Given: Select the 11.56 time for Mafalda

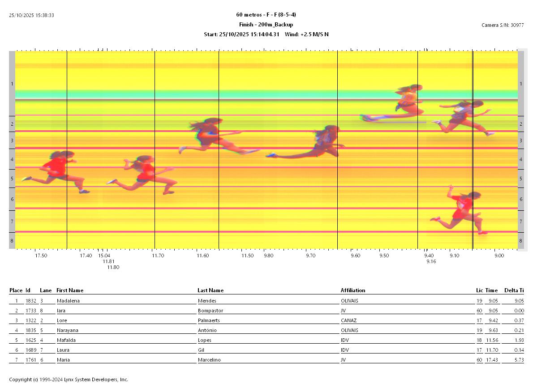Looking at the screenshot, I should (x=492, y=340).
